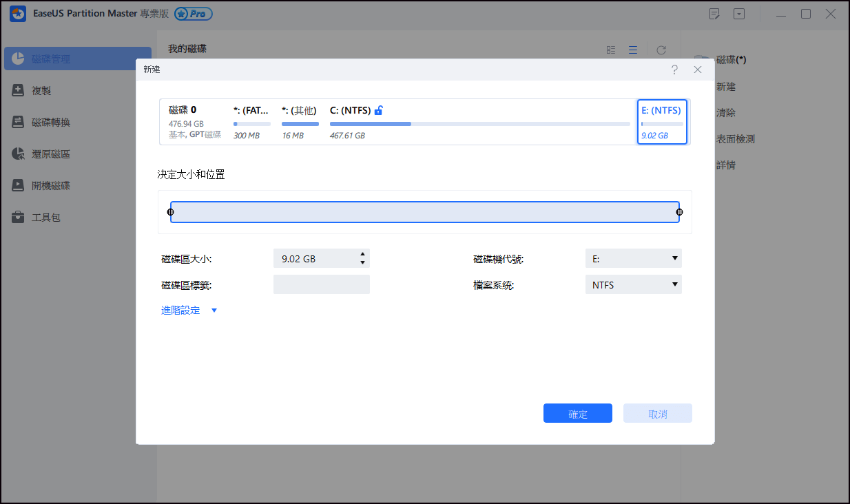Click the lock icon on C: NTFS partition

point(378,109)
